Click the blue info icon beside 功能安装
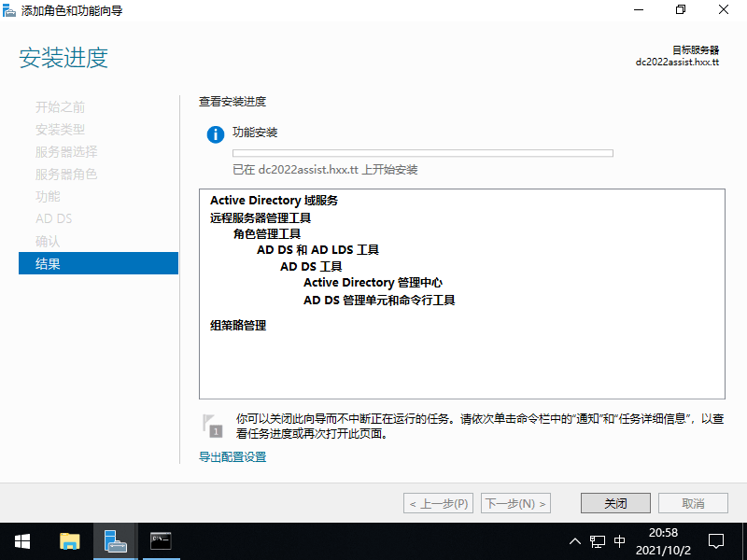The width and height of the screenshot is (747, 560). click(216, 134)
